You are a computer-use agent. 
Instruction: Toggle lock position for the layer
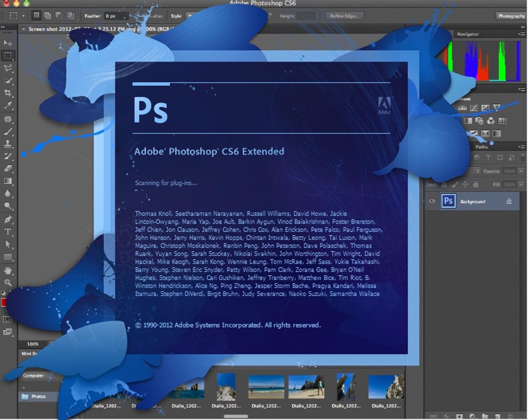click(465, 184)
